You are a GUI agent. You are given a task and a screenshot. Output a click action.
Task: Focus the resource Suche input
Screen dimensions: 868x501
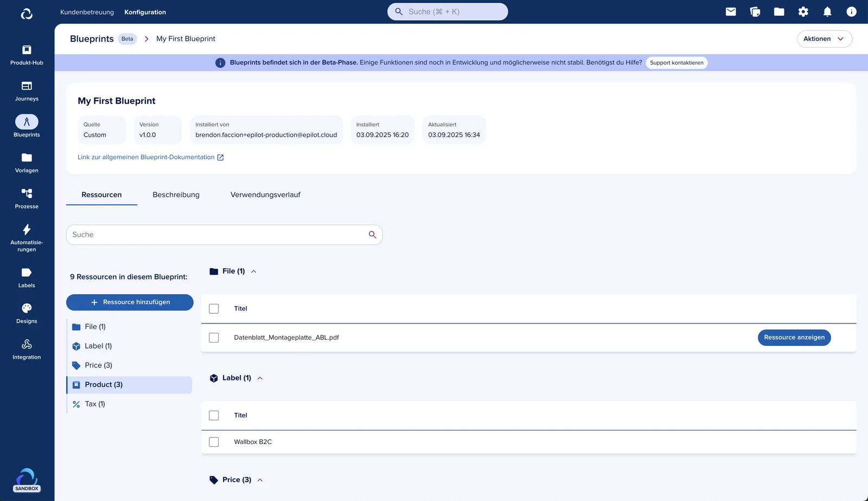(x=224, y=234)
